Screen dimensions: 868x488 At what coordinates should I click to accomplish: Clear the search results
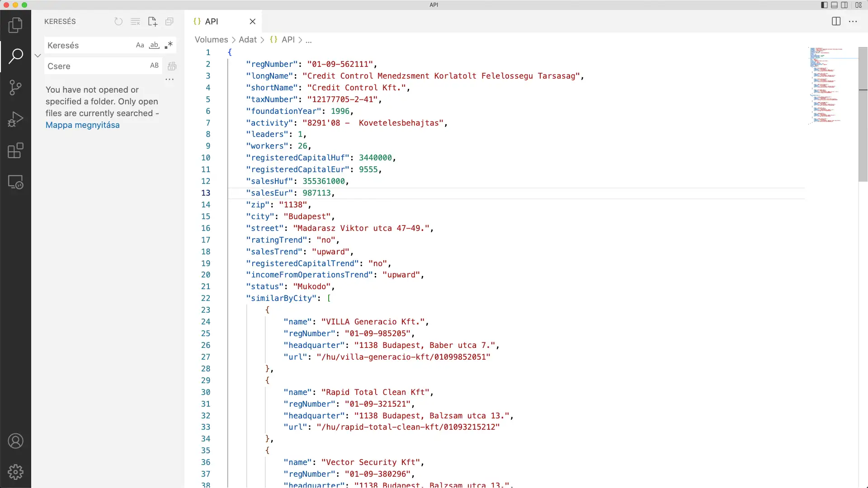tap(136, 21)
